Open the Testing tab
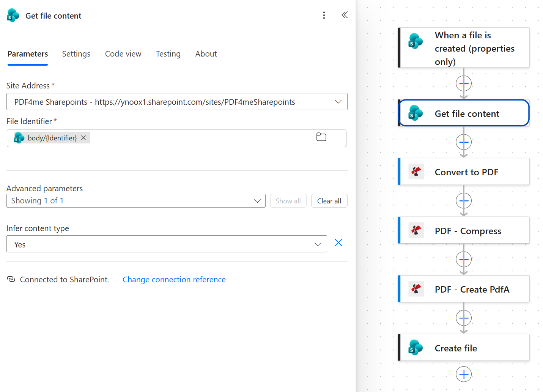The height and width of the screenshot is (392, 543). 168,54
